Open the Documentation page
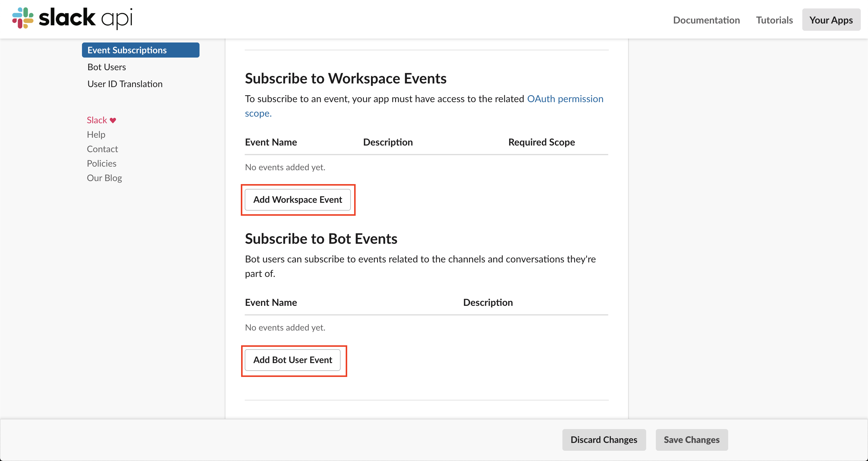 pos(706,20)
